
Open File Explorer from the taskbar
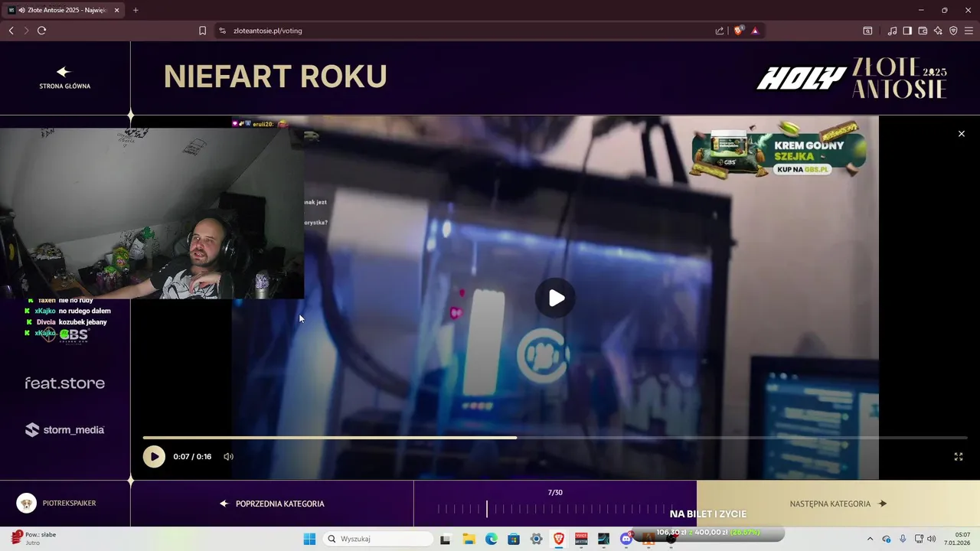469,539
